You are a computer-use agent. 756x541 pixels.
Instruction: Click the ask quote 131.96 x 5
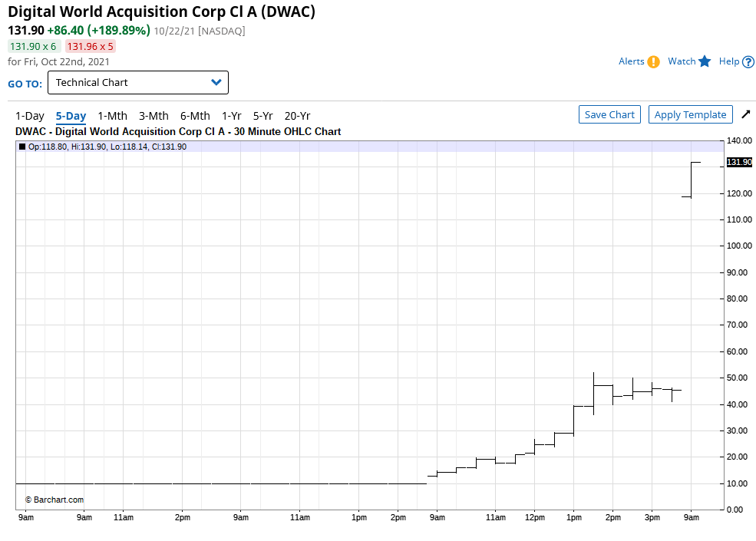click(x=90, y=47)
